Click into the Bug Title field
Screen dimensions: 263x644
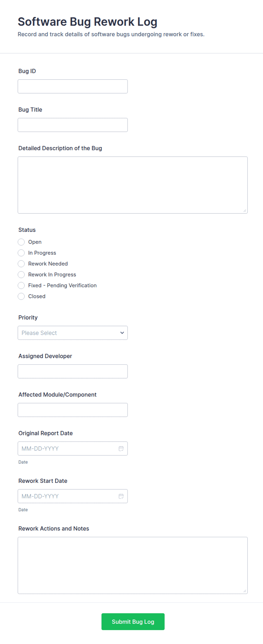click(73, 125)
